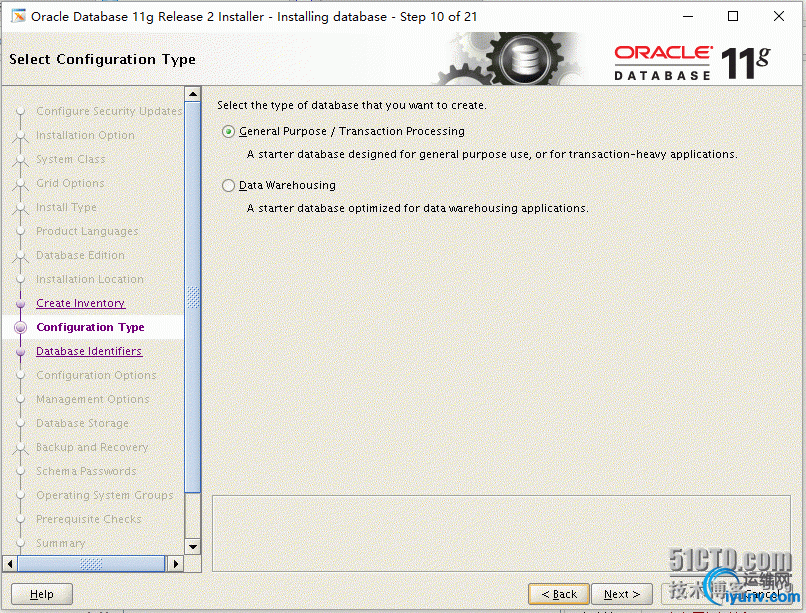Click the Database Identifiers step bullet icon
The height and width of the screenshot is (613, 806).
(21, 352)
